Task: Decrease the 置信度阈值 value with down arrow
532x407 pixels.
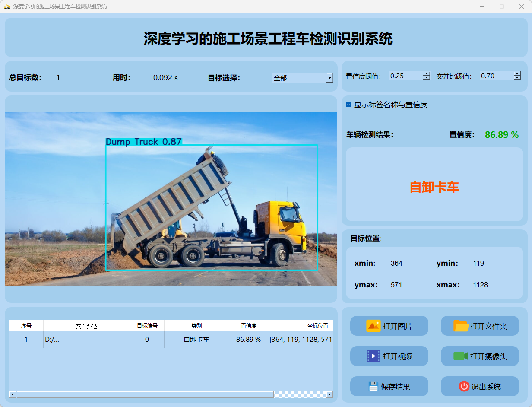Action: tap(427, 78)
